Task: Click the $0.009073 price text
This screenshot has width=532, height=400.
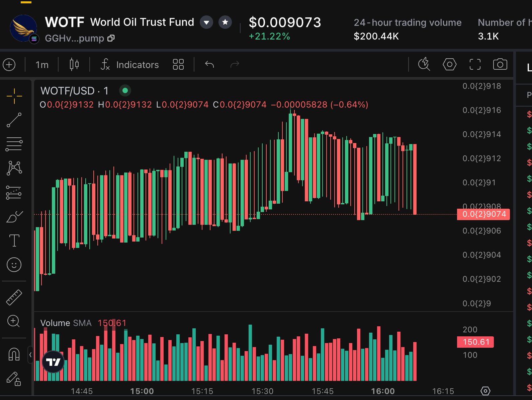Action: [x=285, y=22]
